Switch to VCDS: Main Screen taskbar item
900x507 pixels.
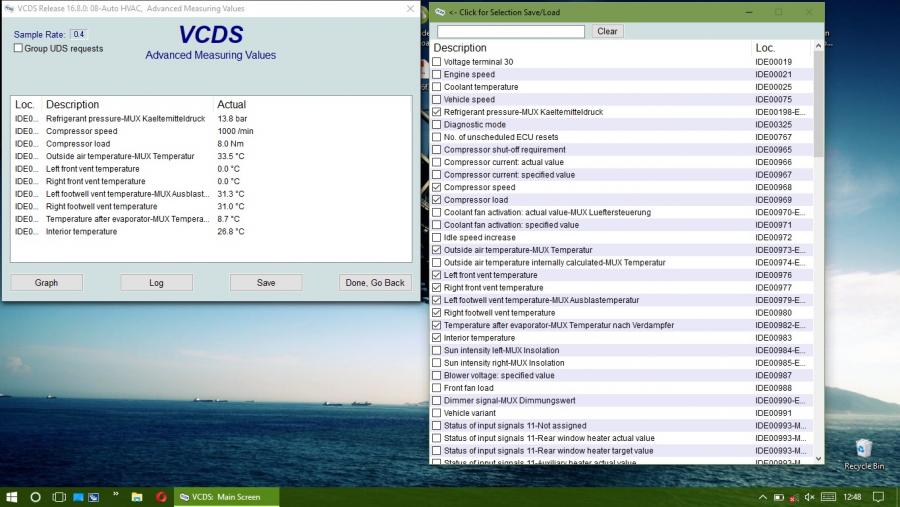(220, 497)
